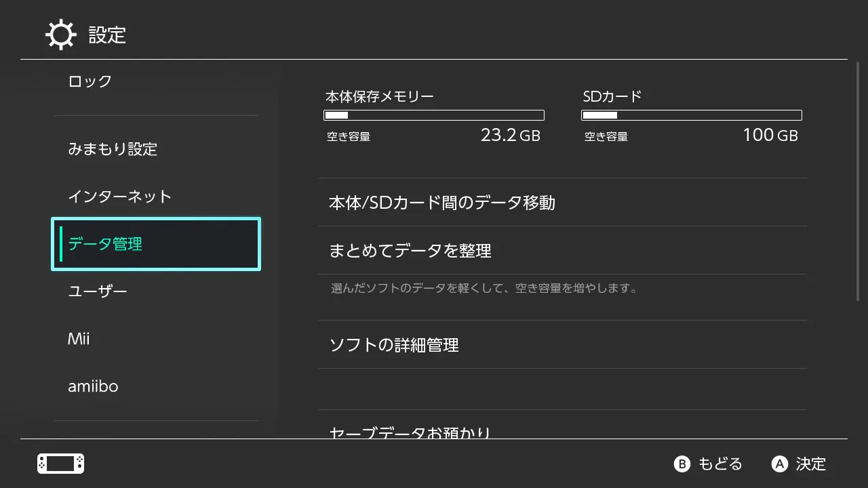
Task: Click the 決定 confirm label
Action: pos(810,464)
